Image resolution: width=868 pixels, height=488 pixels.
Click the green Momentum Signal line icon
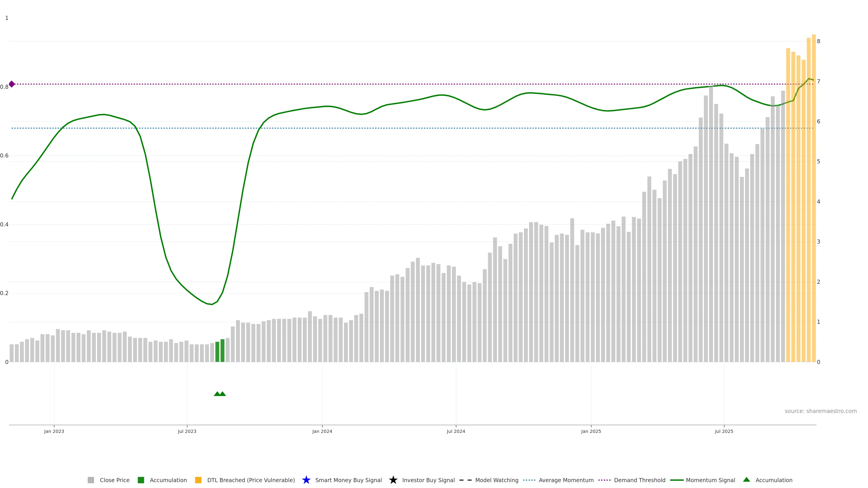[x=677, y=480]
